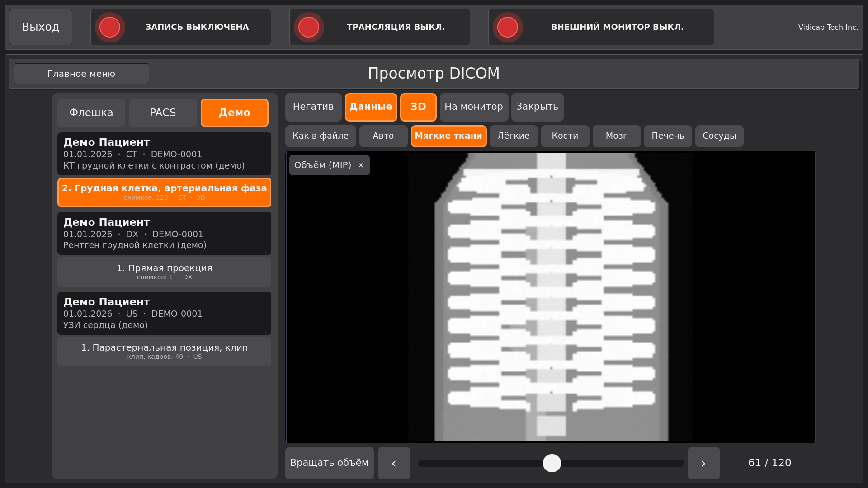Click the slice position slider handle

[x=552, y=463]
